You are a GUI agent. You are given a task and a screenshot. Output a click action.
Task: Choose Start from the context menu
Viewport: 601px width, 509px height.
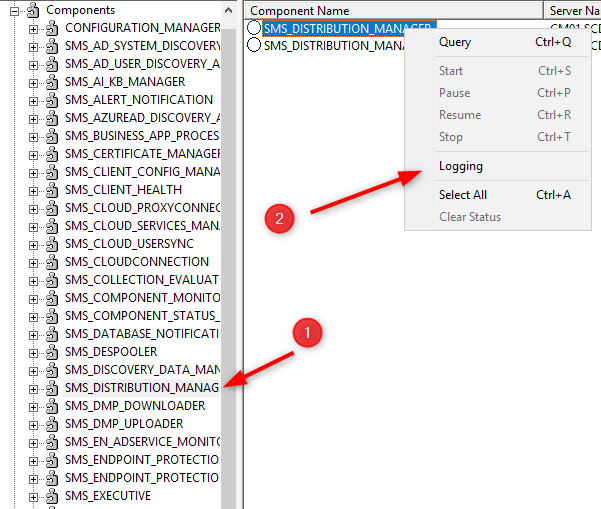(x=498, y=71)
